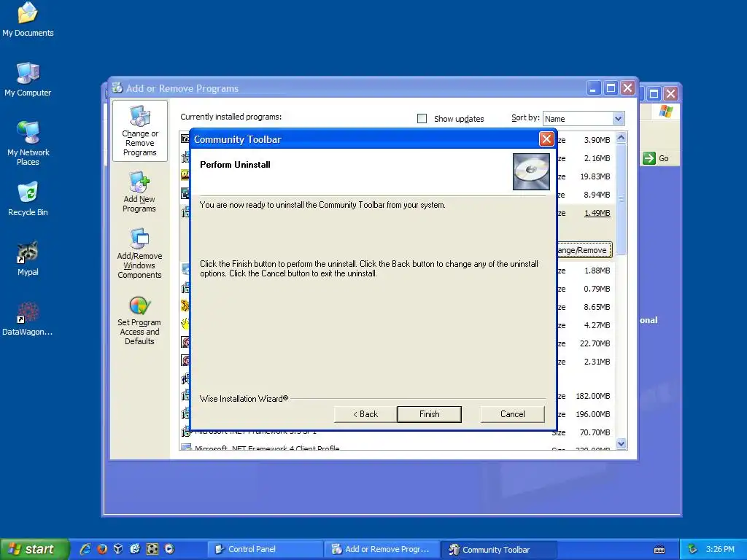Click the Go button in back window

tap(657, 158)
